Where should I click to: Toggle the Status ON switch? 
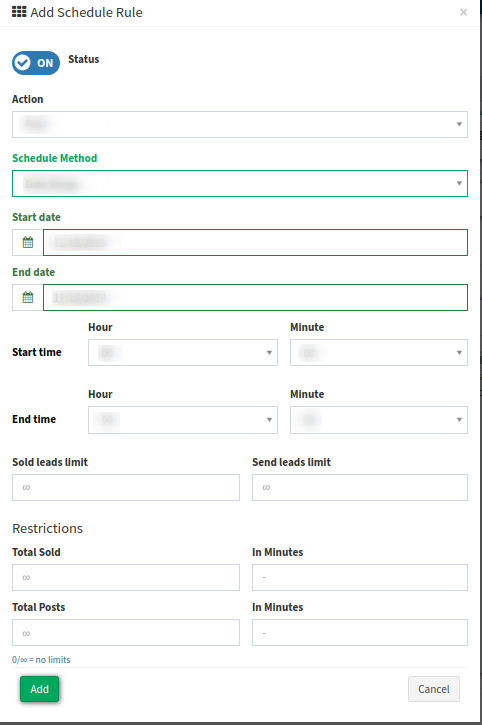36,63
